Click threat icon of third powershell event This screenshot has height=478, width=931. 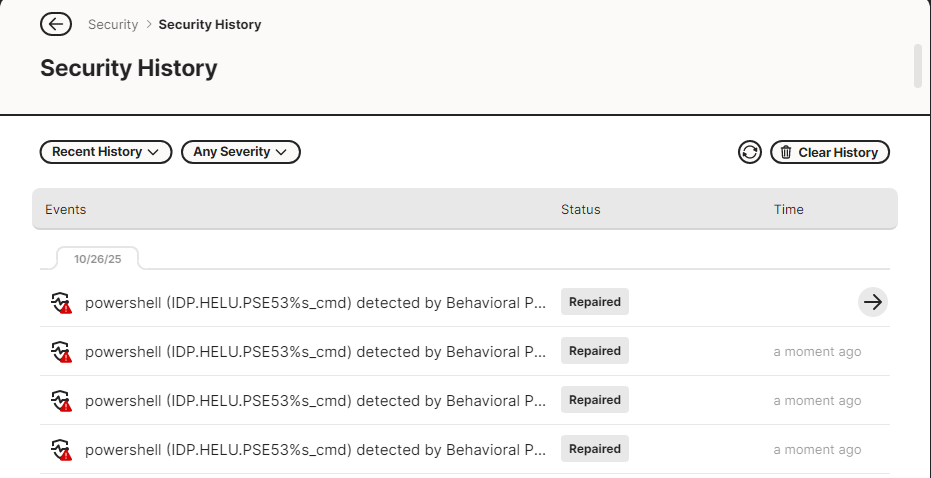click(x=62, y=401)
